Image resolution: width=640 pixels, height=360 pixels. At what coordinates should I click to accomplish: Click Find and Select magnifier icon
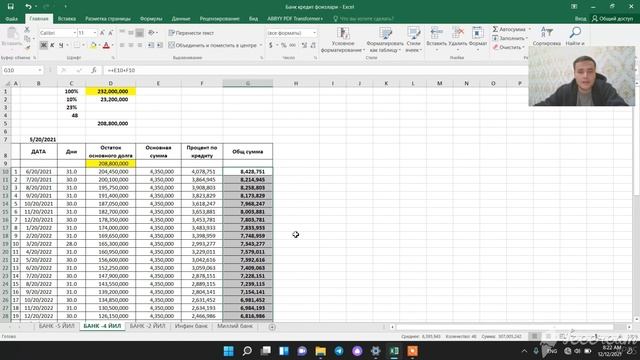[575, 33]
